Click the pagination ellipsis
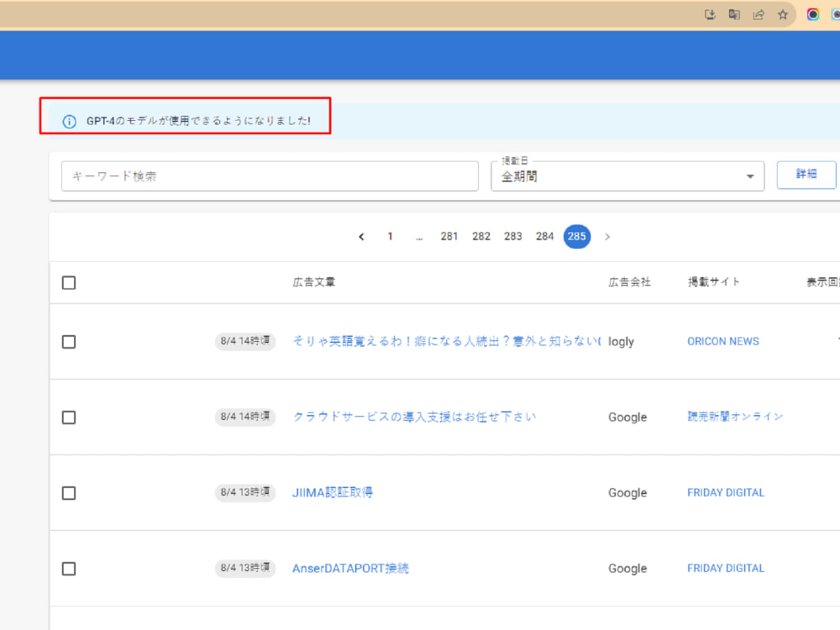This screenshot has height=630, width=840. point(419,238)
